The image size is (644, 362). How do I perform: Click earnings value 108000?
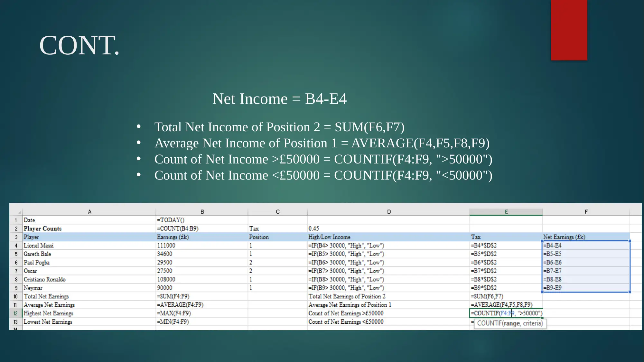(202, 279)
